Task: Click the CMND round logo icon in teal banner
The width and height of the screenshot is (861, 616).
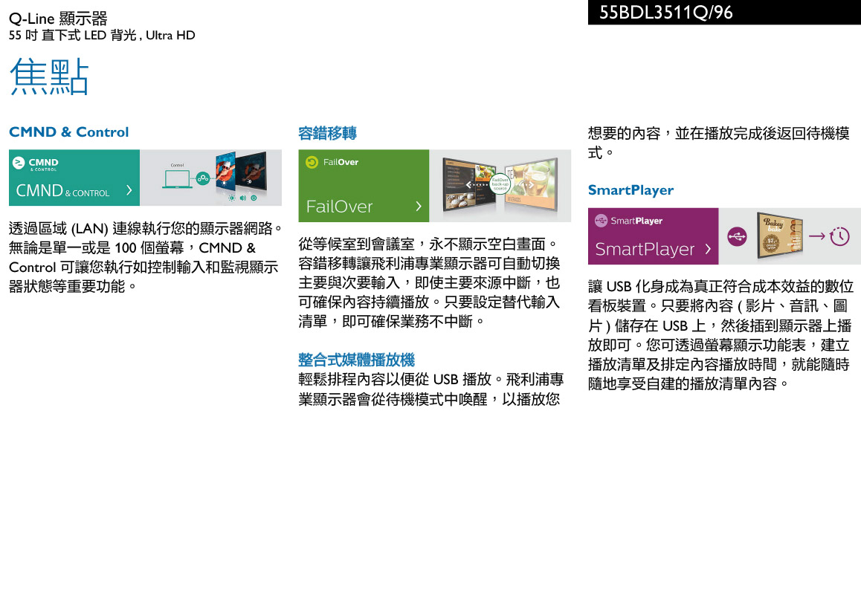Action: 19,163
